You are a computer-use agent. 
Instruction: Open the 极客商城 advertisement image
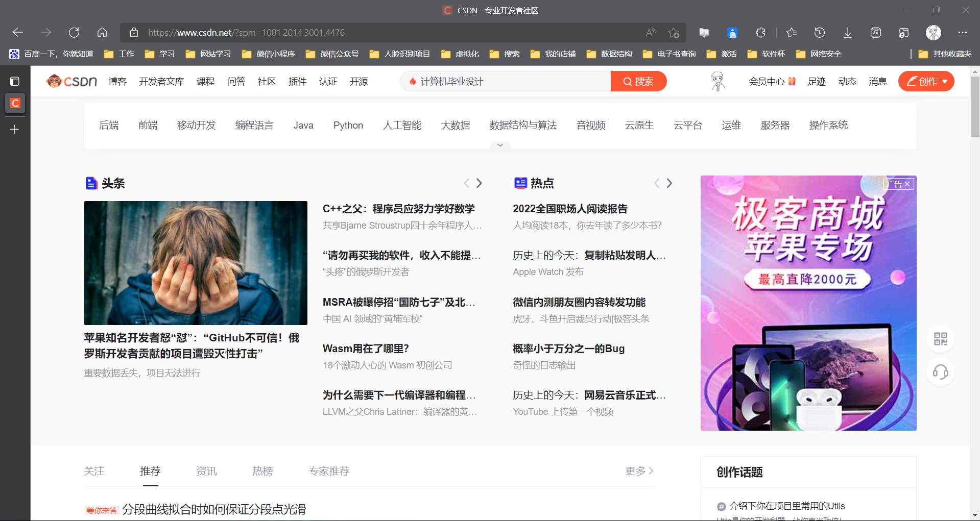[808, 303]
